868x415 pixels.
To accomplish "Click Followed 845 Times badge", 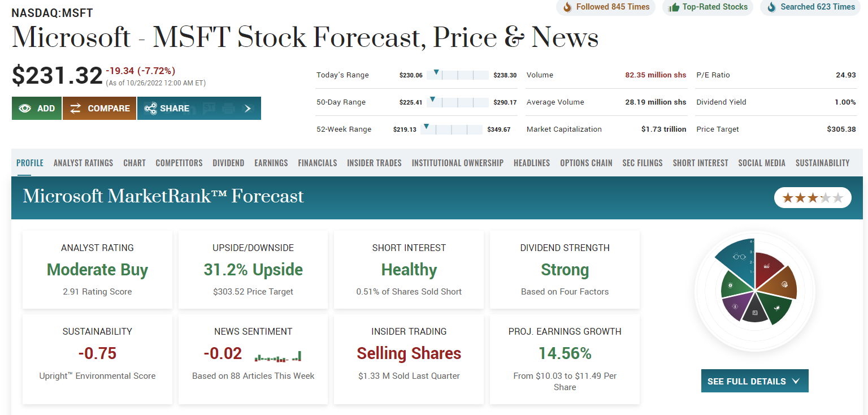I will click(606, 7).
